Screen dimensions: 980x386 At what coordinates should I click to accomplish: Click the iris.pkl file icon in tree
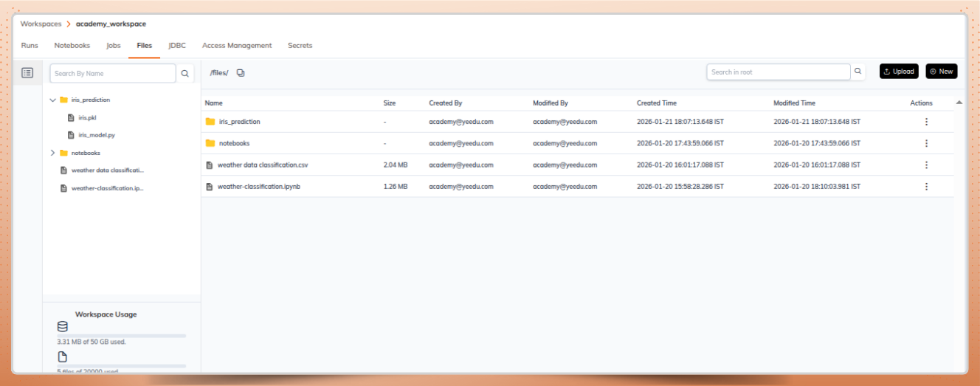[71, 117]
